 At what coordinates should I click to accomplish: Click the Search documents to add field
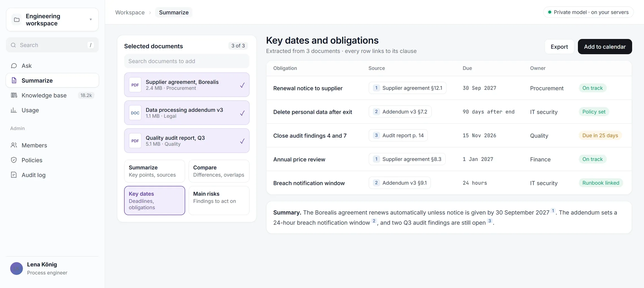tap(187, 61)
